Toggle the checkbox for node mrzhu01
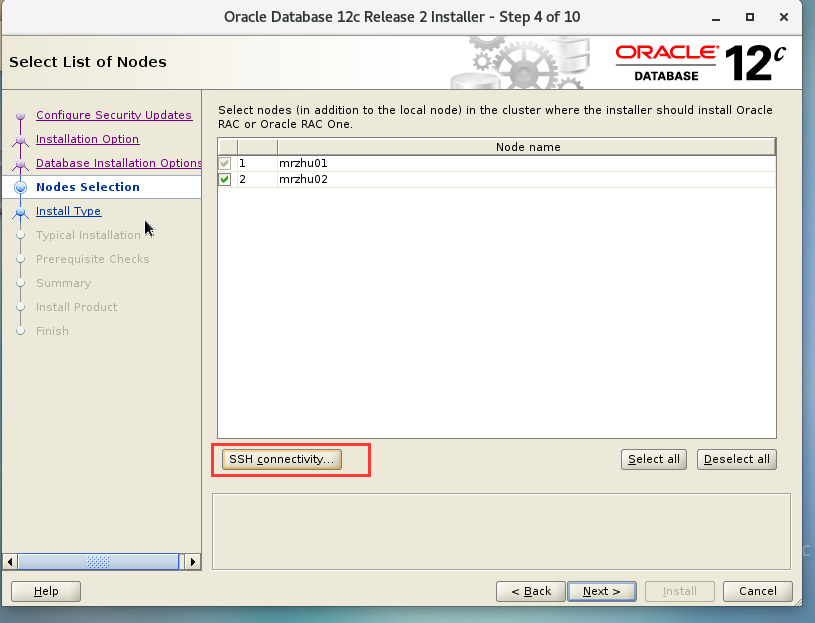This screenshot has width=815, height=623. 225,163
